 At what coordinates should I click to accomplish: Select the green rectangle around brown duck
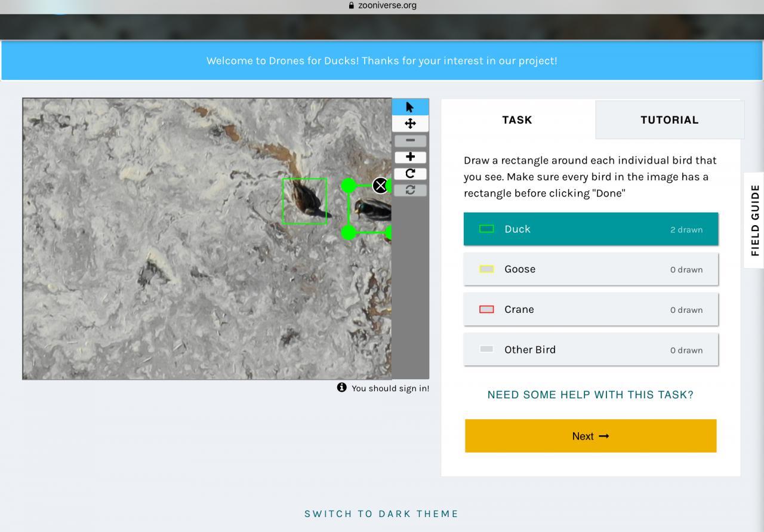pos(304,201)
